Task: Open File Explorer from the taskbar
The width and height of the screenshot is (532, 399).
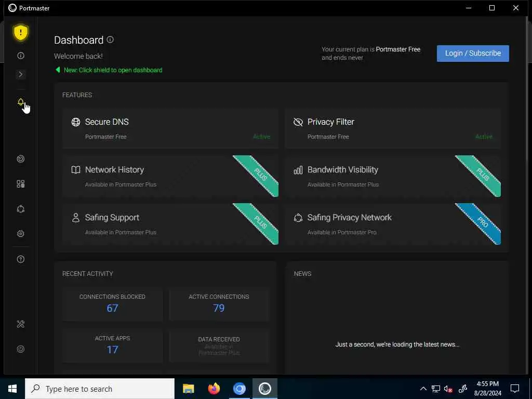Action: [x=188, y=389]
